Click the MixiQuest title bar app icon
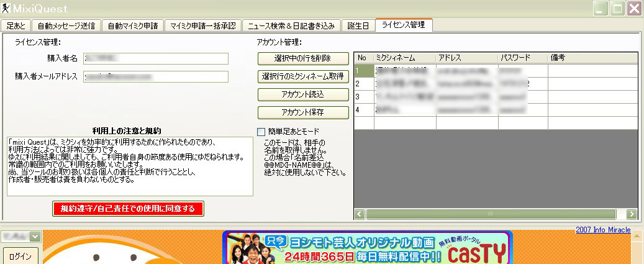 6,8
